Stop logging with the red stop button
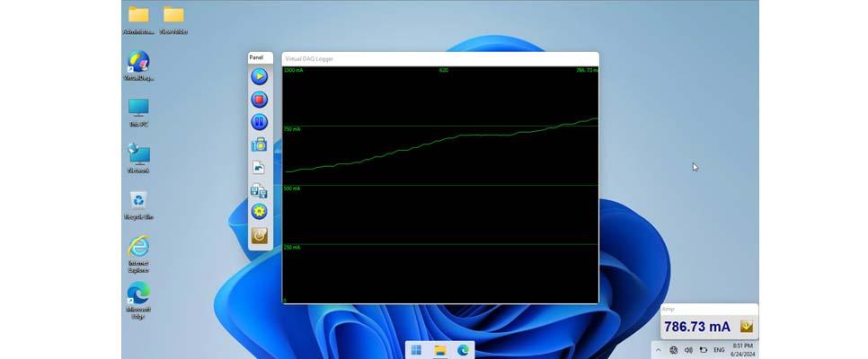The width and height of the screenshot is (868, 359). (259, 100)
